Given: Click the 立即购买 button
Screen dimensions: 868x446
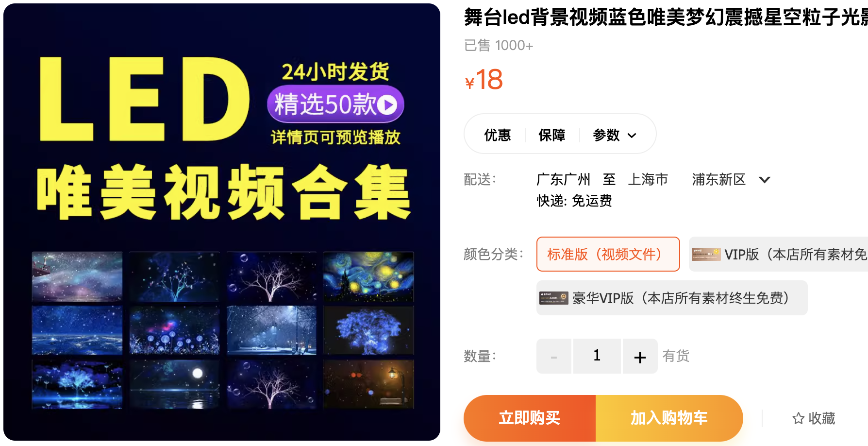Looking at the screenshot, I should (x=530, y=418).
